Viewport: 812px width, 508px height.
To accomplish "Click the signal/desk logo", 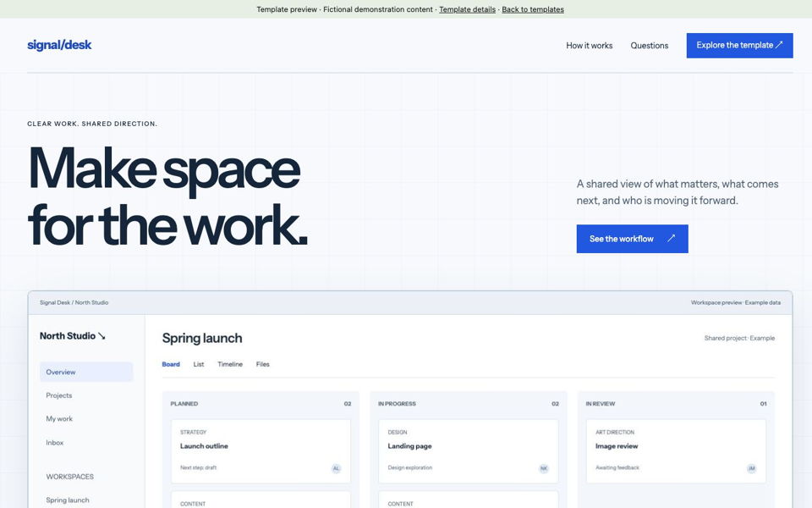I will click(x=59, y=45).
